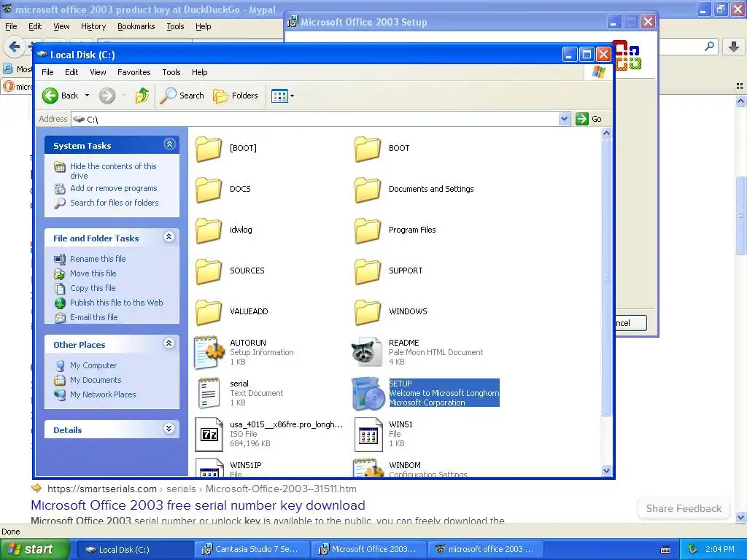Click Microsoft Office 2003 free serial number link
747x560 pixels.
point(198,505)
